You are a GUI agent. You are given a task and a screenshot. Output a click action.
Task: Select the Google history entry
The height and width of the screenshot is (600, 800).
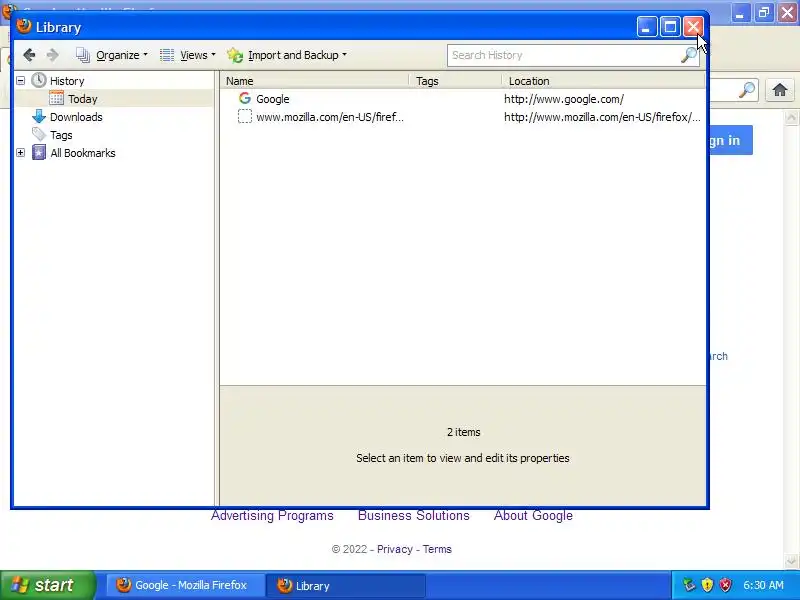463,98
